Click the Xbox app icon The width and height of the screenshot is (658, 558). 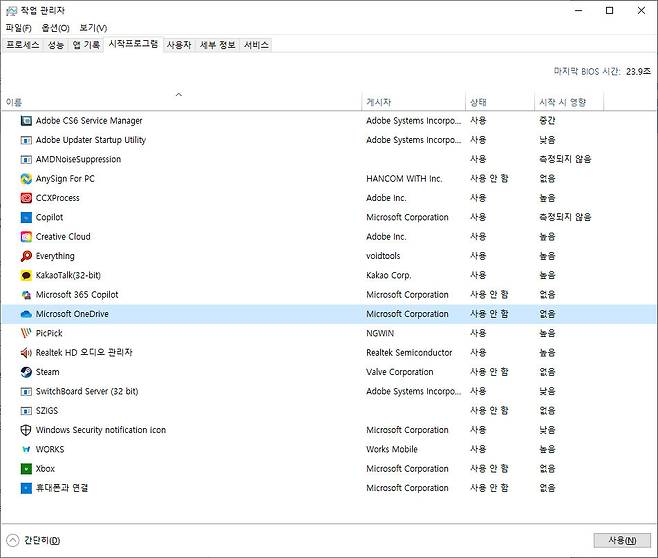pos(26,469)
